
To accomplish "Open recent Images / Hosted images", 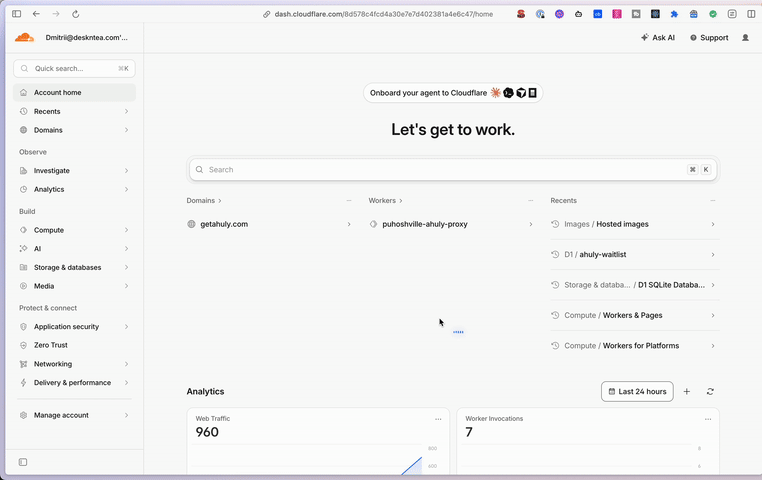I will (x=635, y=224).
